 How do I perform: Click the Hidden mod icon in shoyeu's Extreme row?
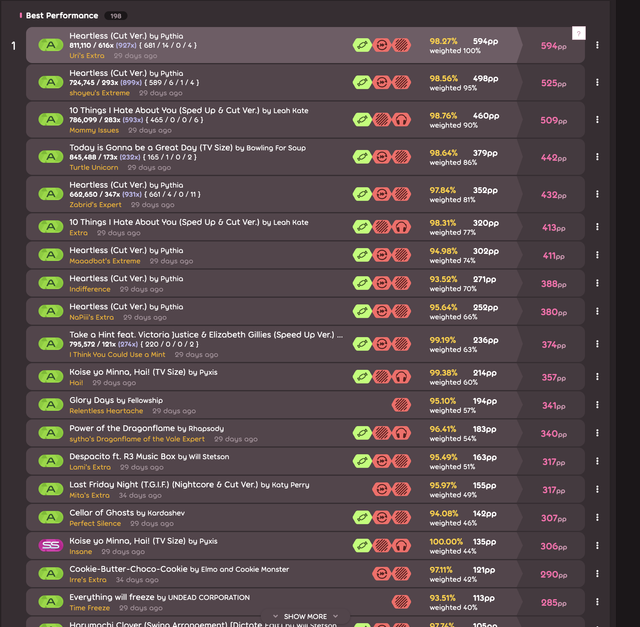[x=401, y=82]
